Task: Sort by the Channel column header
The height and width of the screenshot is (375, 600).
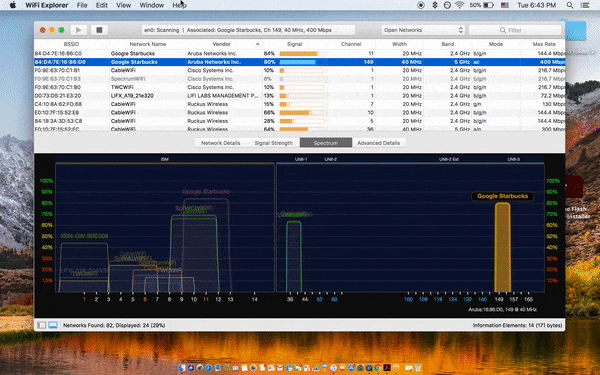Action: (x=351, y=44)
